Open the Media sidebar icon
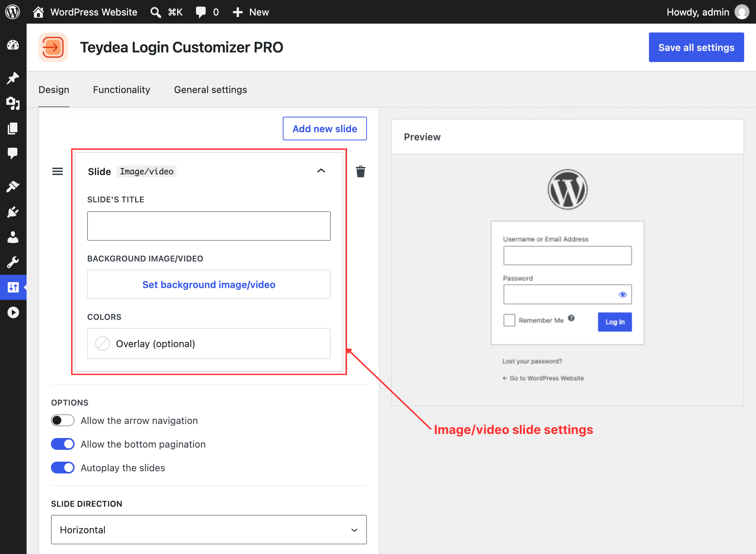756x554 pixels. [13, 103]
